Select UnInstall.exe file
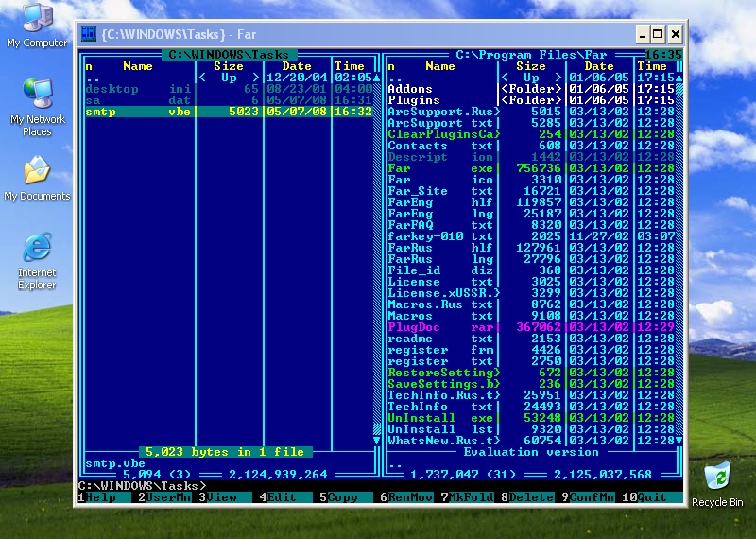 pyautogui.click(x=531, y=418)
